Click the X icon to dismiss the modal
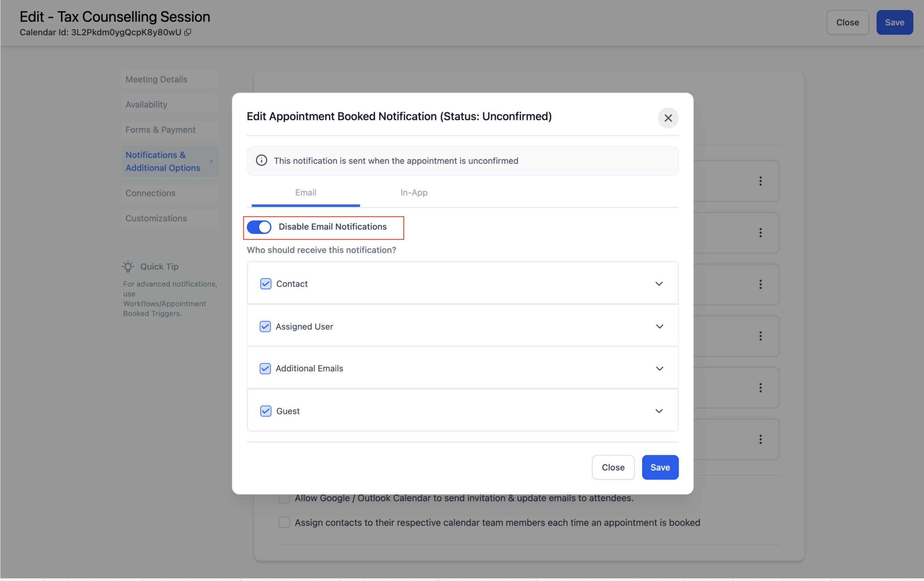924x581 pixels. [x=668, y=118]
